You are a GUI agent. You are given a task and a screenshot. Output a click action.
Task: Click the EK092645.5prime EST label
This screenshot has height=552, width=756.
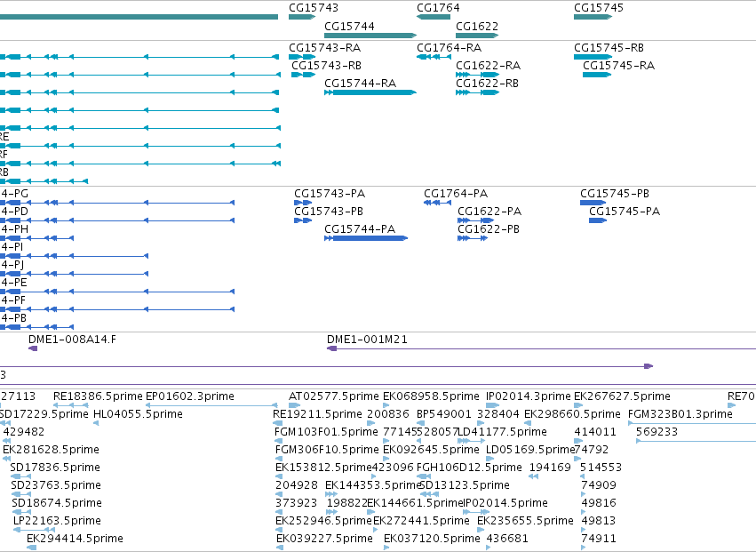click(431, 450)
